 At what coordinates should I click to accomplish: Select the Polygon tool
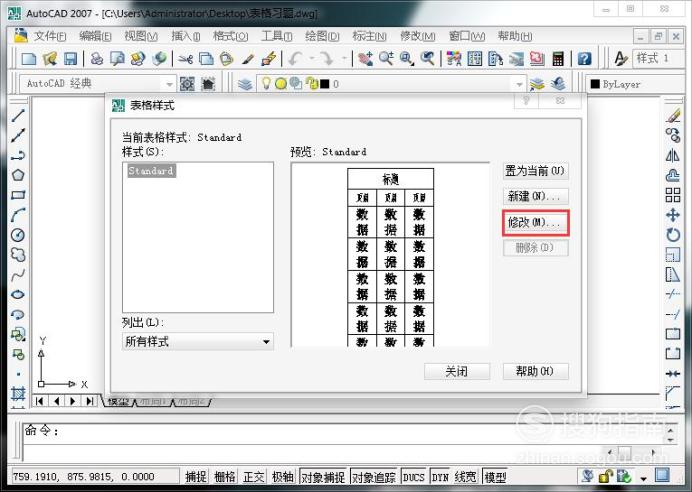tap(18, 175)
